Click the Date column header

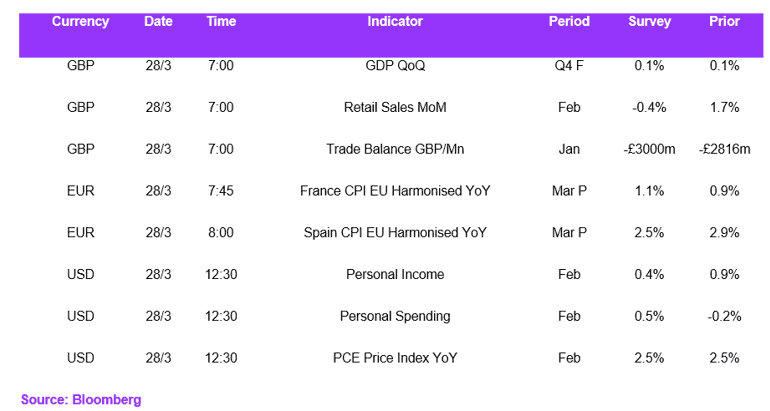point(158,22)
